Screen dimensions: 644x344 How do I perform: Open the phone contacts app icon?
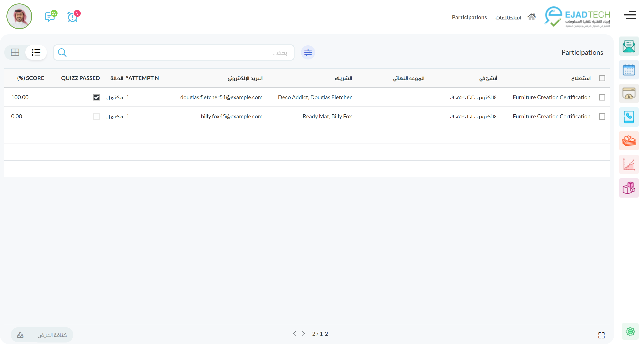point(629,117)
